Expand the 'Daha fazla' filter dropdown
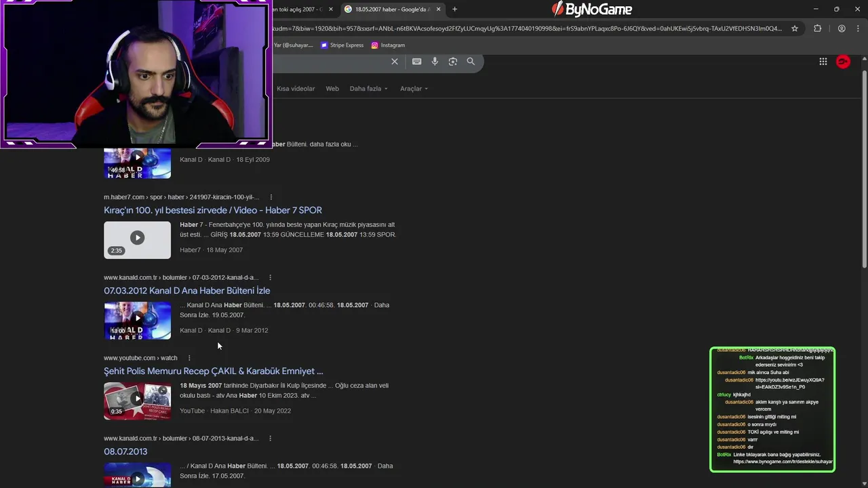 (369, 89)
